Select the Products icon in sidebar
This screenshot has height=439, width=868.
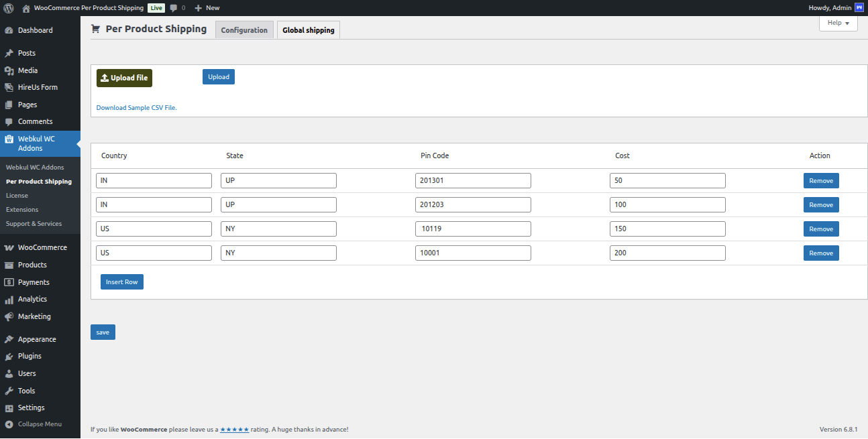(9, 265)
